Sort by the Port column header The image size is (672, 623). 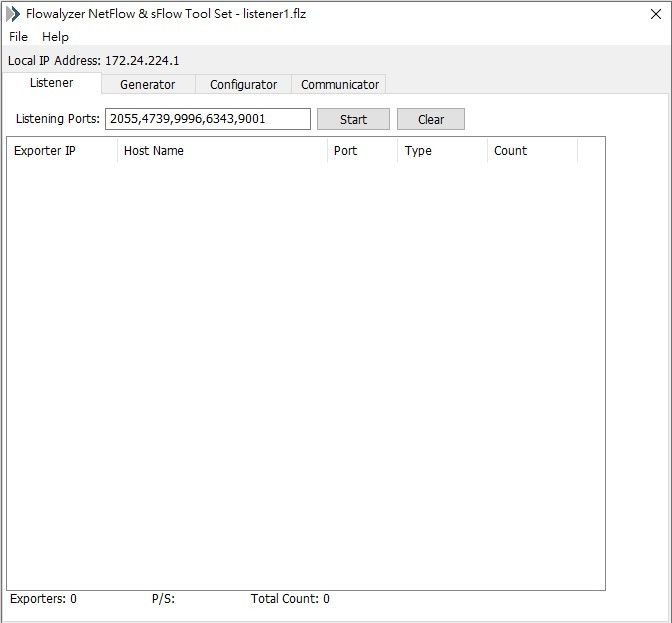pyautogui.click(x=363, y=151)
